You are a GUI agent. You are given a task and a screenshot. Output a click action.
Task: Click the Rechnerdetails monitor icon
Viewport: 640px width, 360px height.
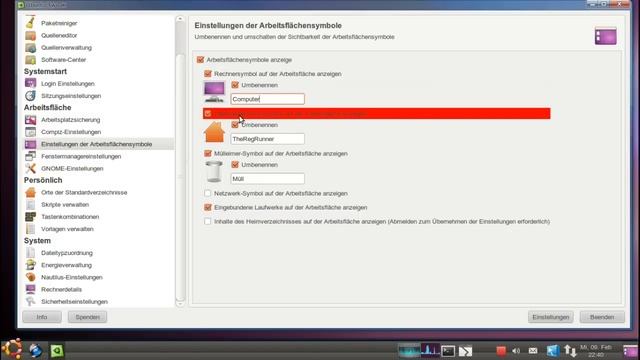(30, 289)
